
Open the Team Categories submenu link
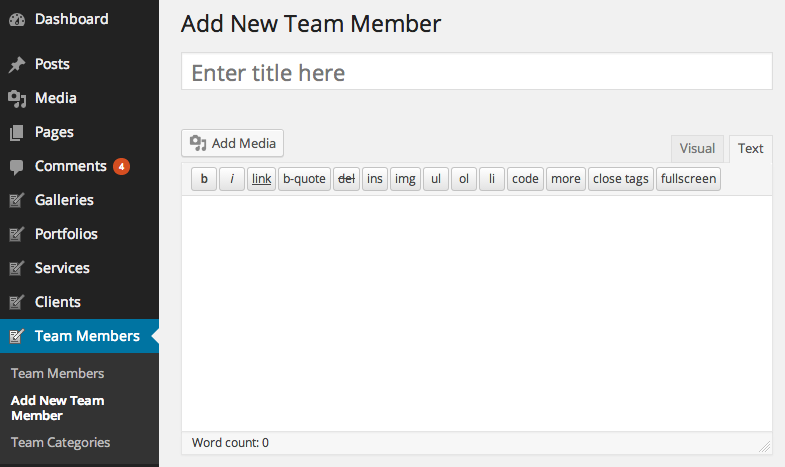click(x=60, y=442)
